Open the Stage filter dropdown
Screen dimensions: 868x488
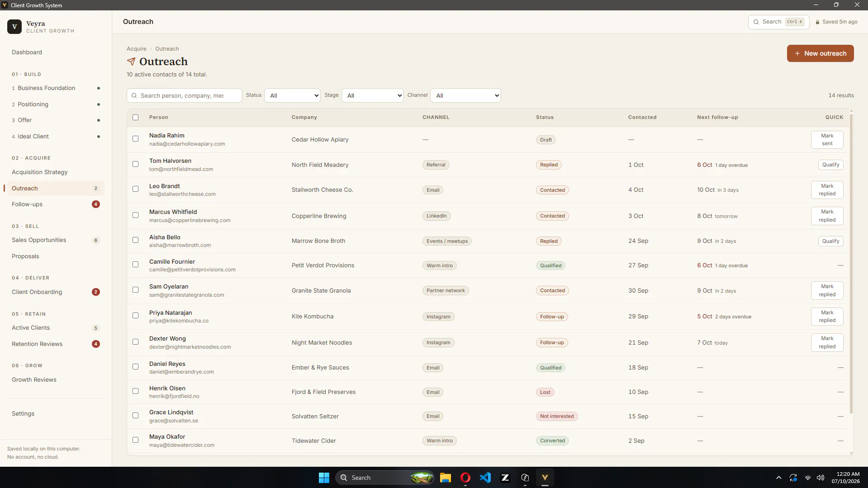point(373,95)
